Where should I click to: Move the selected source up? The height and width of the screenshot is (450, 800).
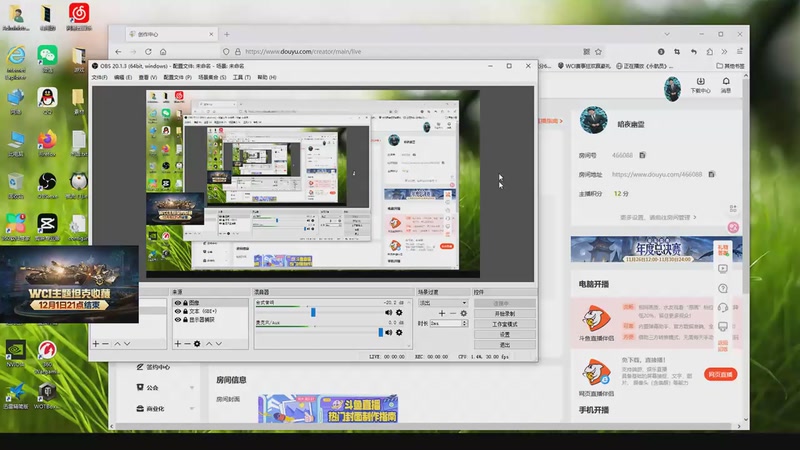[x=209, y=344]
